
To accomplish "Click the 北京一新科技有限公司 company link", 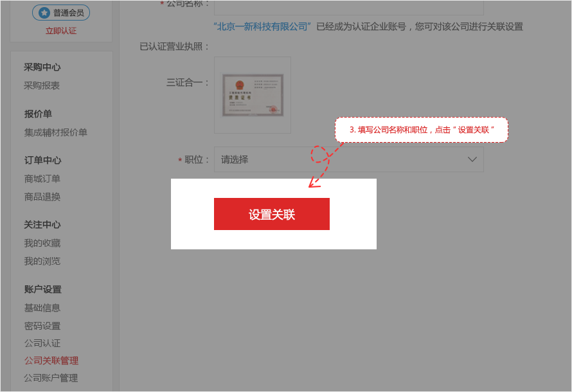I will pos(264,26).
